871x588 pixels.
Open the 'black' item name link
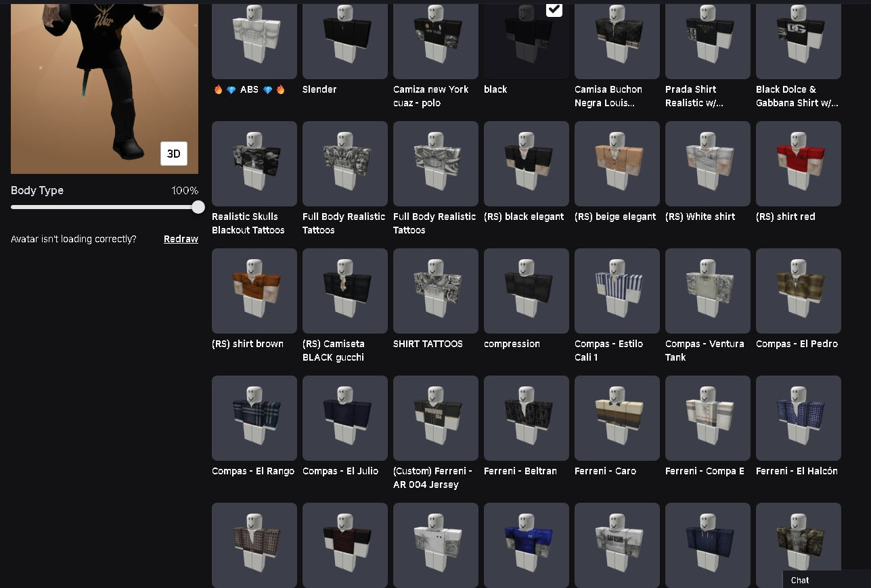coord(495,89)
